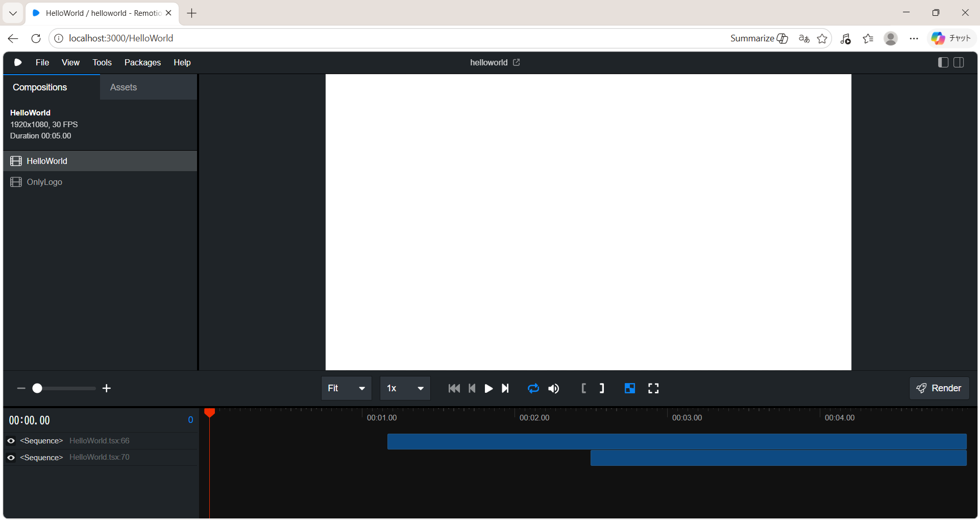The width and height of the screenshot is (980, 521).
Task: Step forward one frame
Action: point(505,389)
